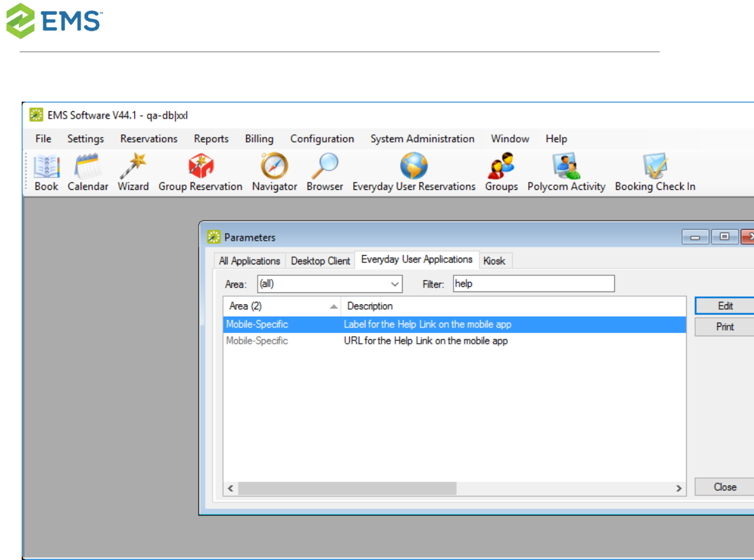Sort by the Area (2) column header
Image resolution: width=754 pixels, height=560 pixels.
pyautogui.click(x=282, y=306)
